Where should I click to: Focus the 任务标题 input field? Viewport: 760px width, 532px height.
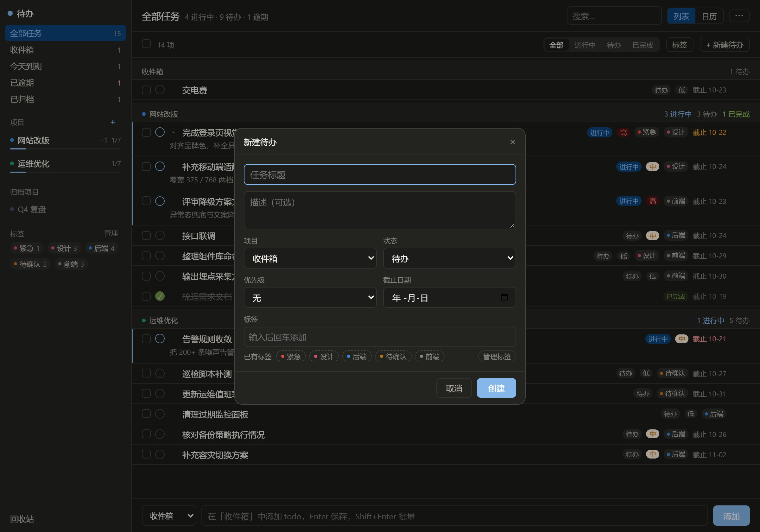point(380,174)
